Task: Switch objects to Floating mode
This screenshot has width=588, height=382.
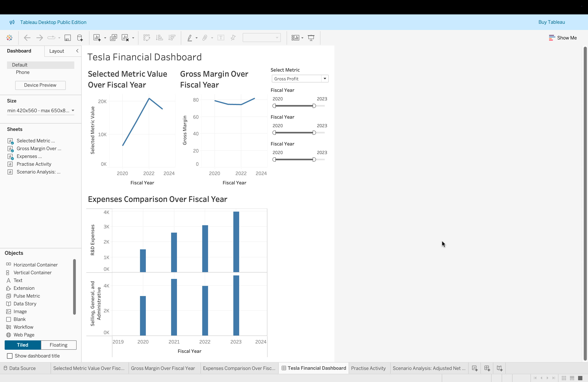Action: 59,345
